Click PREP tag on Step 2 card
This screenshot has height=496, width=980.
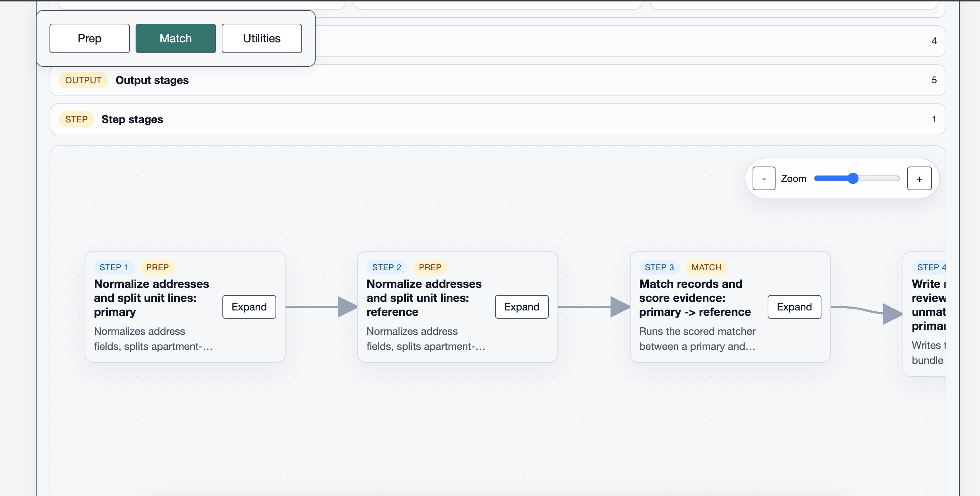pos(430,268)
